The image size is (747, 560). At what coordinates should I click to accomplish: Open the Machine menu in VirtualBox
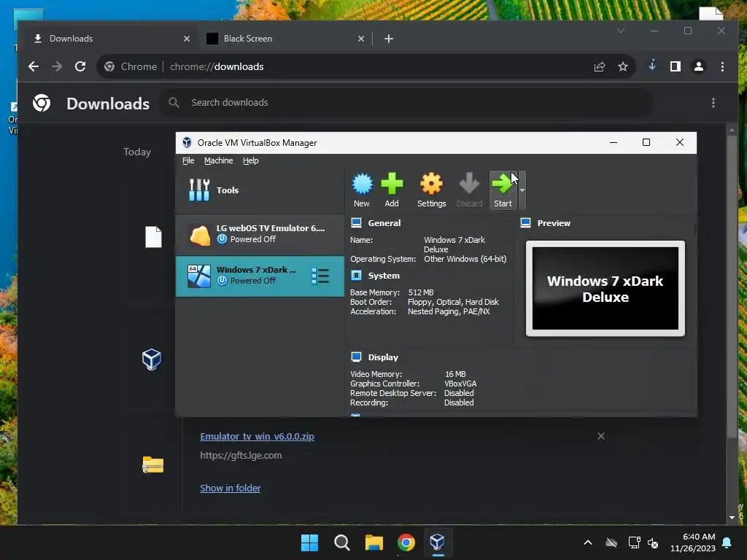pyautogui.click(x=219, y=160)
